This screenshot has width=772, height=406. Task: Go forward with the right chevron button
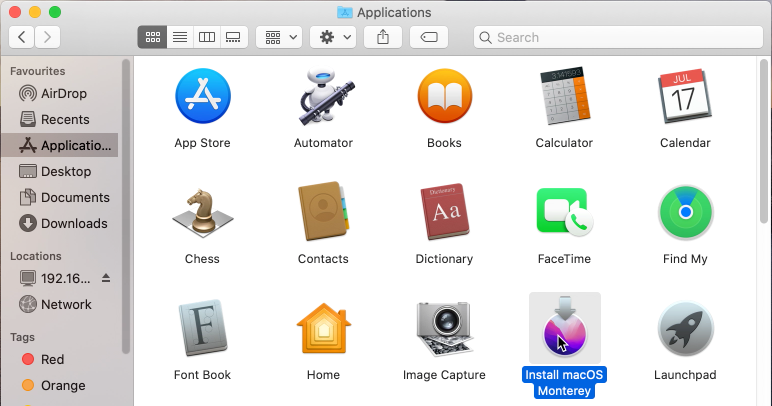47,37
